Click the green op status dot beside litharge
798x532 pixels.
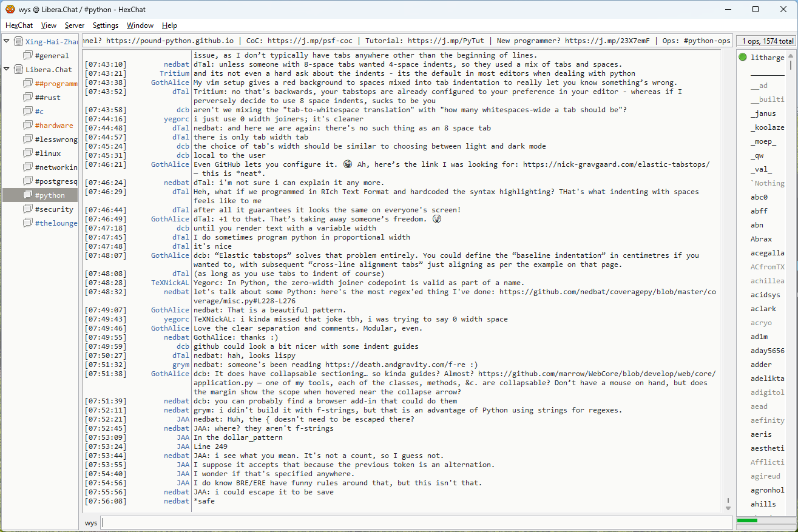click(743, 58)
